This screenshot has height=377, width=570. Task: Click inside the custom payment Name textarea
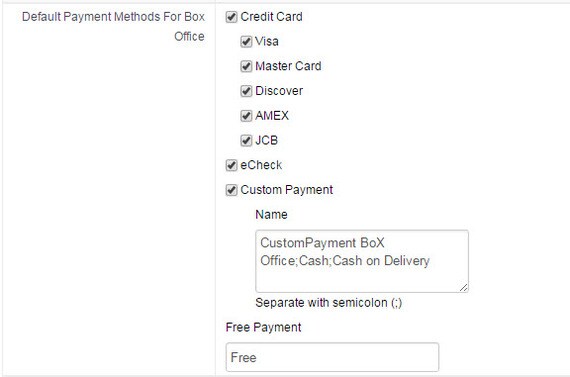[x=362, y=261]
